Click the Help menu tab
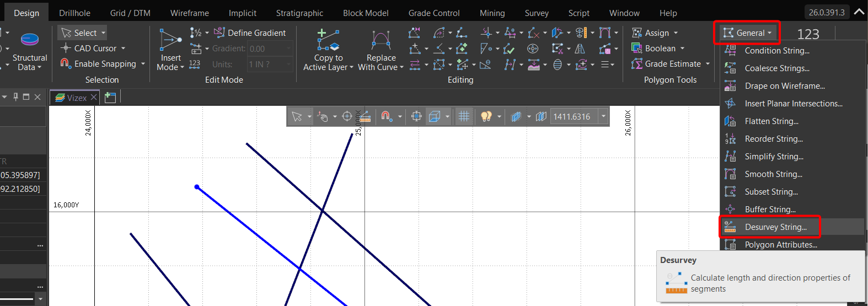 pyautogui.click(x=668, y=13)
